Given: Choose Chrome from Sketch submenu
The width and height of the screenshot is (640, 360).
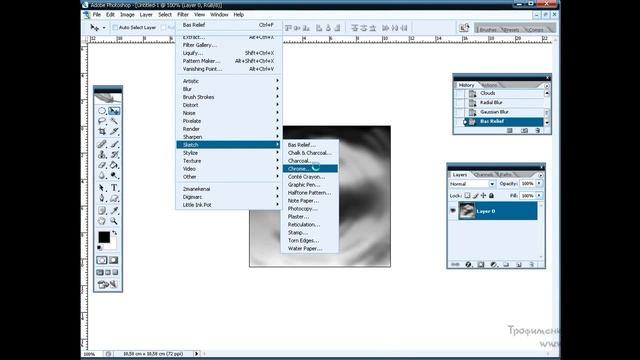Looking at the screenshot, I should click(310, 169).
